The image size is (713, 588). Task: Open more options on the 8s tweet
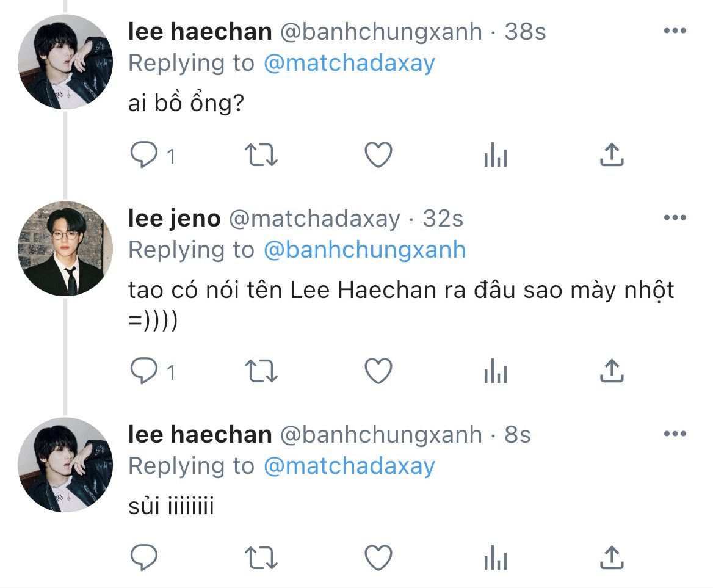[x=675, y=434]
